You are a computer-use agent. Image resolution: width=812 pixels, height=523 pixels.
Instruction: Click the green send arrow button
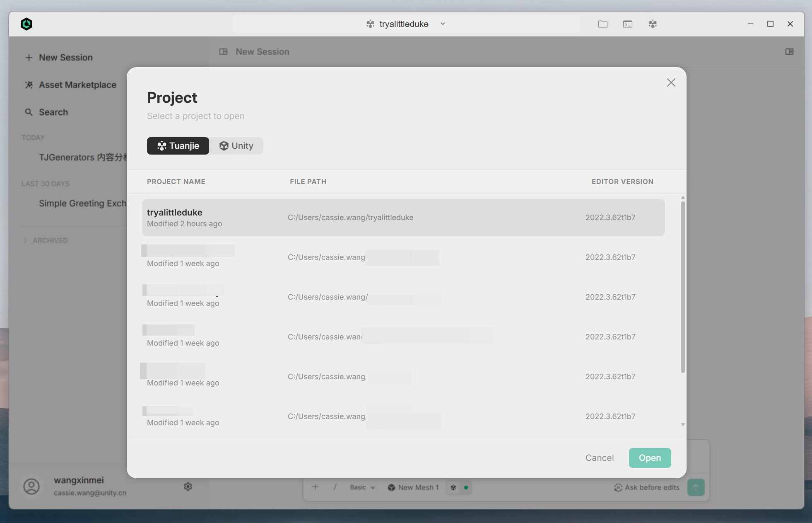[696, 487]
